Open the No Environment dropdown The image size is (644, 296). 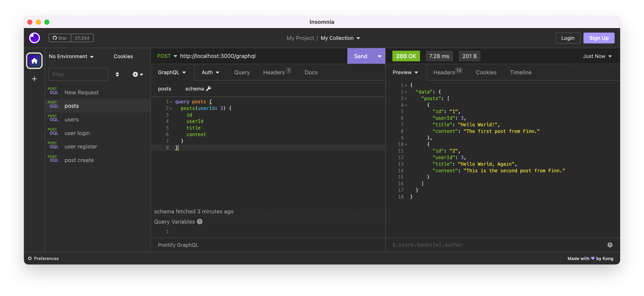[x=71, y=56]
